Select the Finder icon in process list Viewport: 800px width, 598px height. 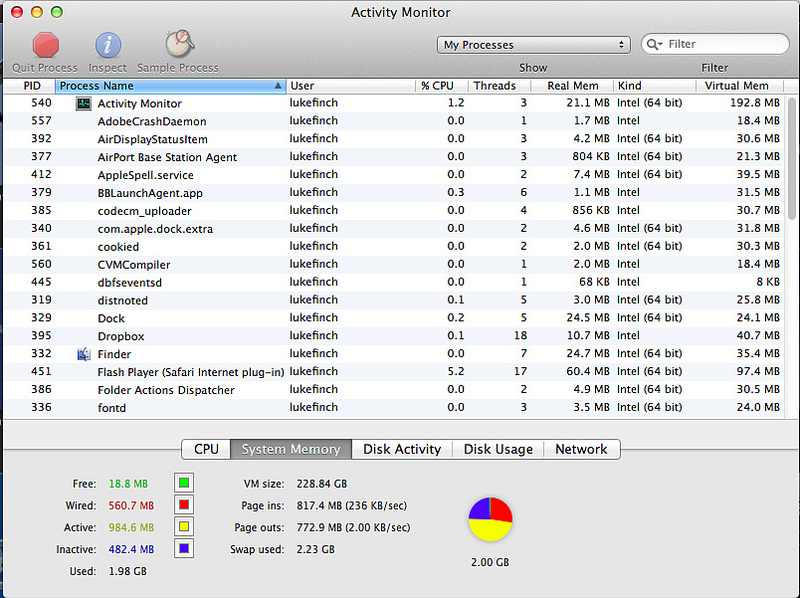(x=83, y=354)
